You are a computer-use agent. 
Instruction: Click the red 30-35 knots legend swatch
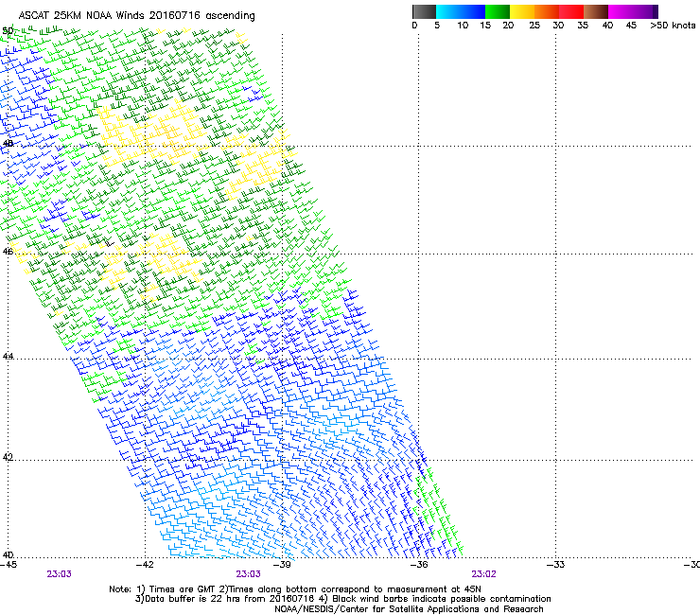click(x=571, y=11)
